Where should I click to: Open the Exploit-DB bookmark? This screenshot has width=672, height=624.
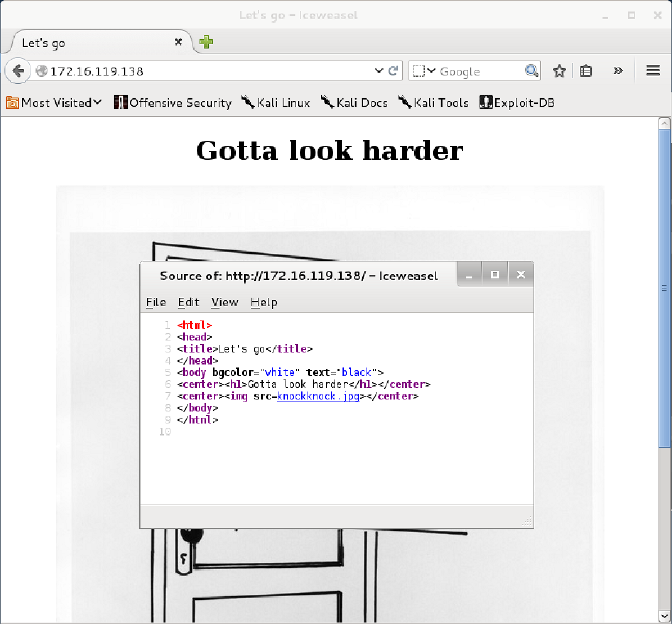coord(517,102)
